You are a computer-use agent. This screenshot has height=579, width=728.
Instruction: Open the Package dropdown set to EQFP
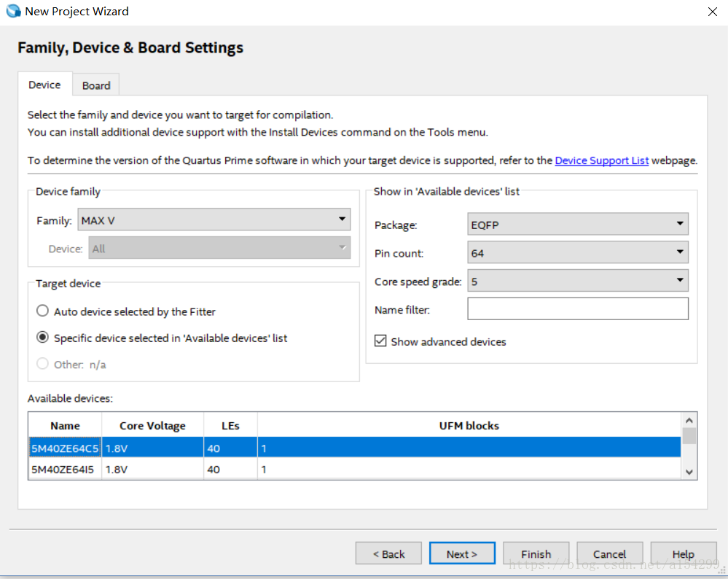coord(578,225)
